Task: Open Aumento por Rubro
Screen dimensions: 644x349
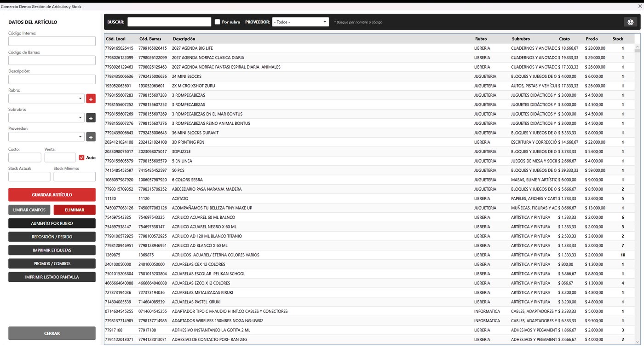Action: tap(52, 223)
